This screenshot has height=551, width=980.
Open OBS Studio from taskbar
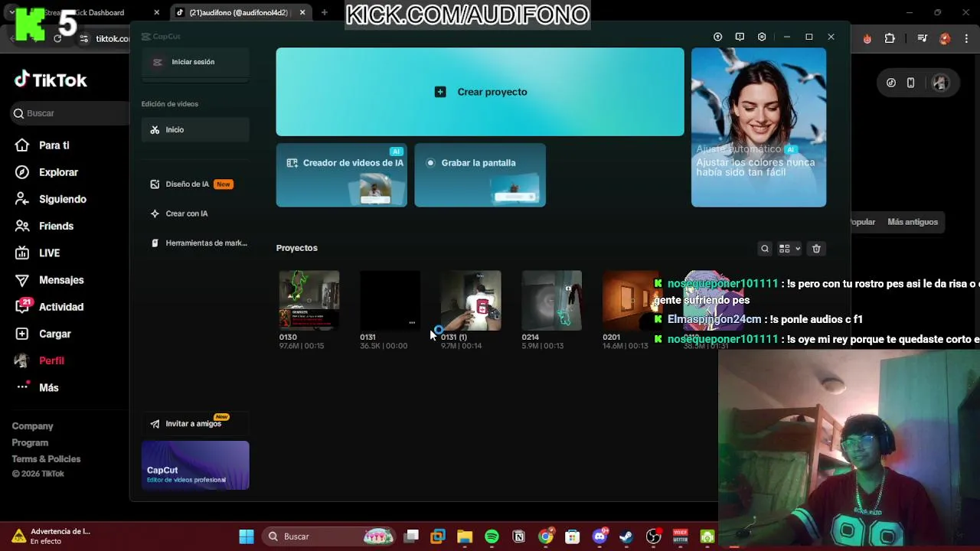[x=653, y=536]
